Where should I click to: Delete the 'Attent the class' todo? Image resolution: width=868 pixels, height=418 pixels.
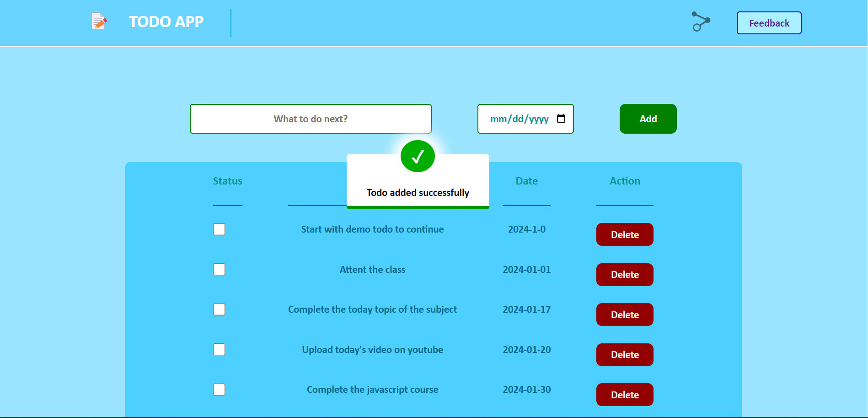(x=625, y=275)
